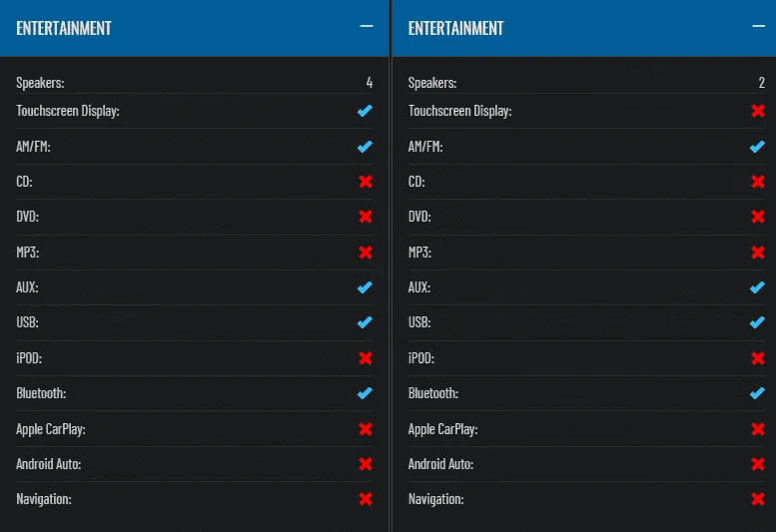This screenshot has width=776, height=532.
Task: Click the left Apple CarPlay red cross
Action: 366,428
